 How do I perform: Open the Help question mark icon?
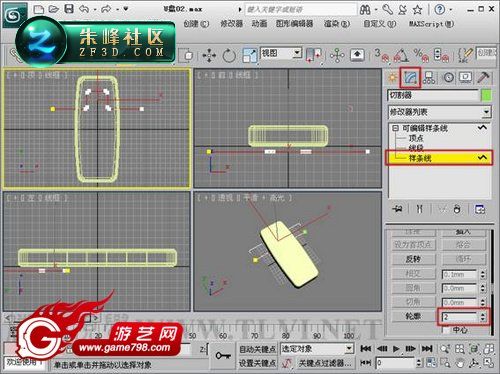tap(439, 9)
